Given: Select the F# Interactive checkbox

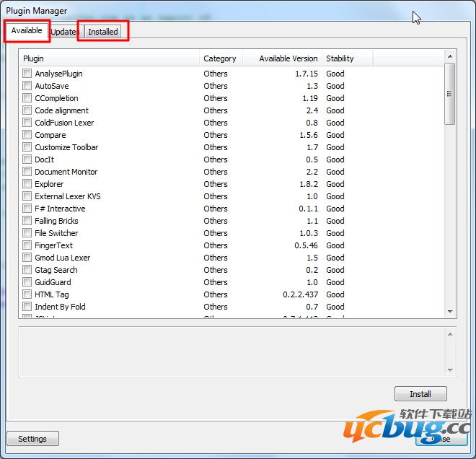Looking at the screenshot, I should [x=27, y=209].
